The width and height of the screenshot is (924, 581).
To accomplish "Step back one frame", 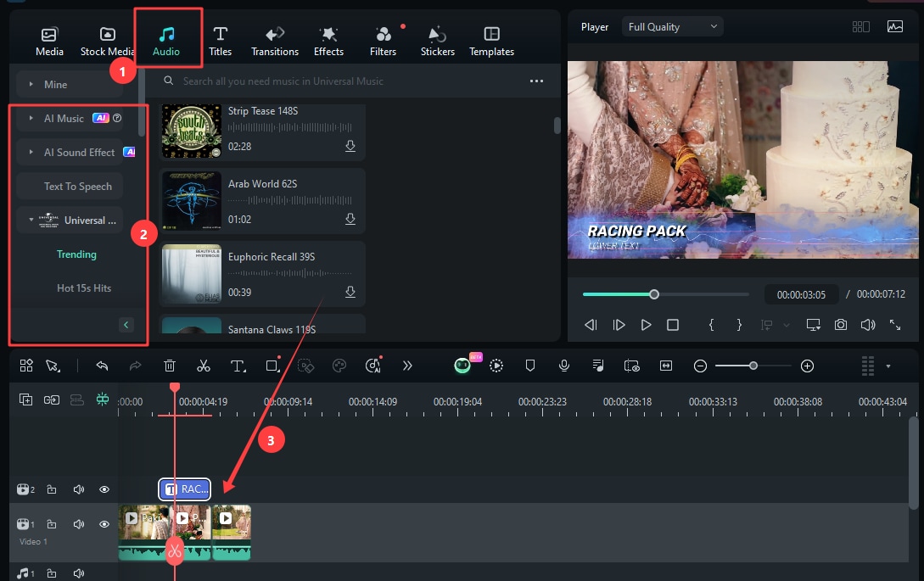I will pyautogui.click(x=591, y=325).
